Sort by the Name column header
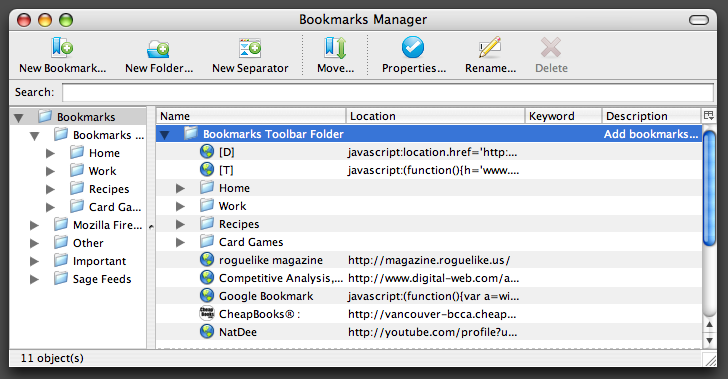The height and width of the screenshot is (379, 728). pyautogui.click(x=251, y=116)
